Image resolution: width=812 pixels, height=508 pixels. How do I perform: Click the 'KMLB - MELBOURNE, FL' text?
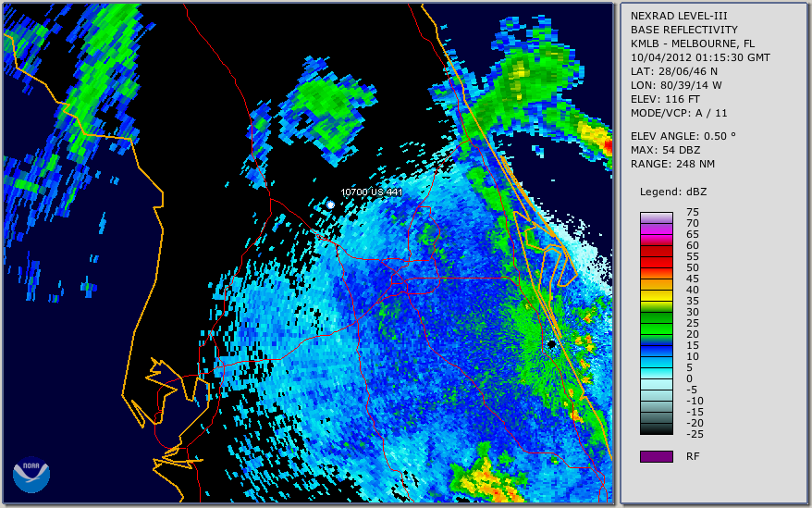(x=693, y=43)
